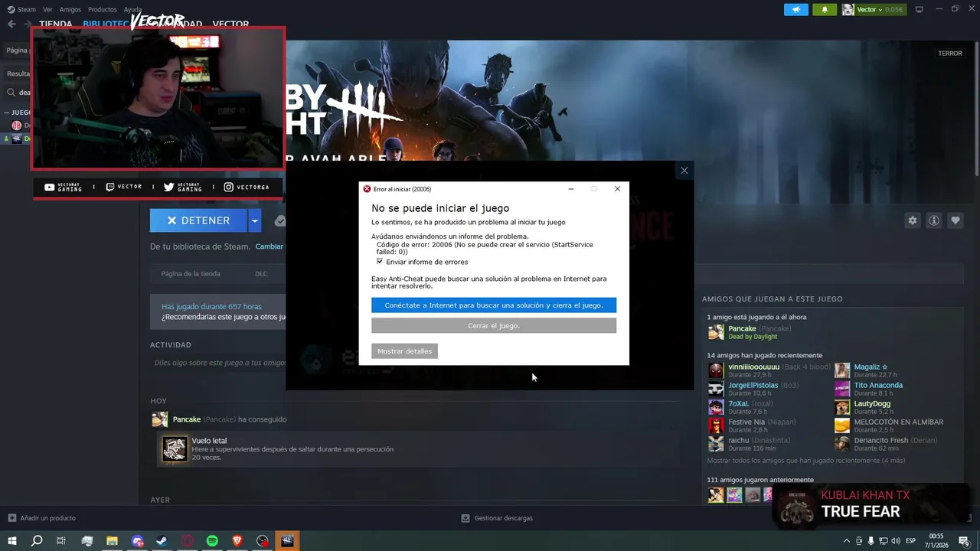
Task: Click the TERROR tag
Action: coord(950,54)
